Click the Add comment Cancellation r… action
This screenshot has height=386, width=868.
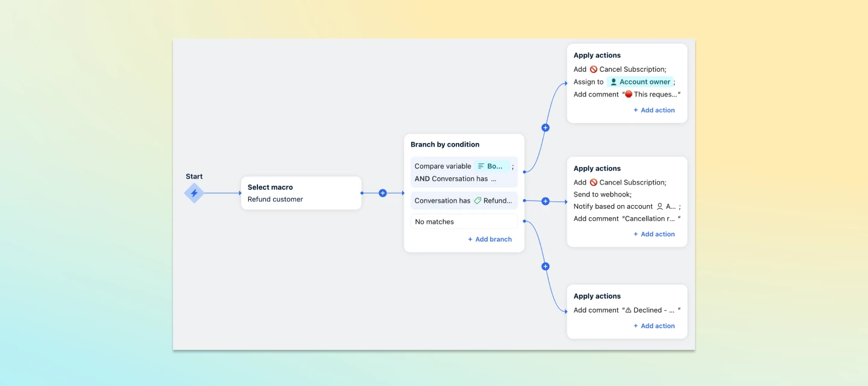(x=627, y=219)
